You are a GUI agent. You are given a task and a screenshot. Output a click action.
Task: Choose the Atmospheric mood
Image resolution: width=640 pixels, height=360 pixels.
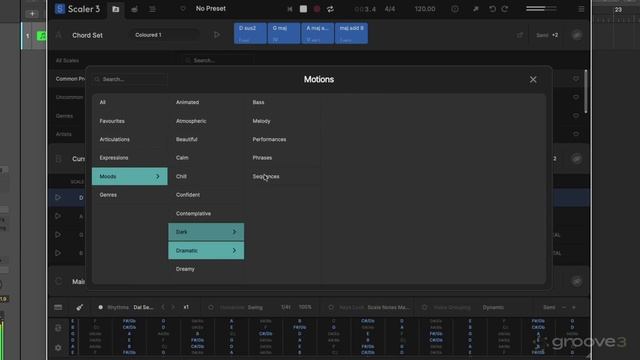(206, 121)
